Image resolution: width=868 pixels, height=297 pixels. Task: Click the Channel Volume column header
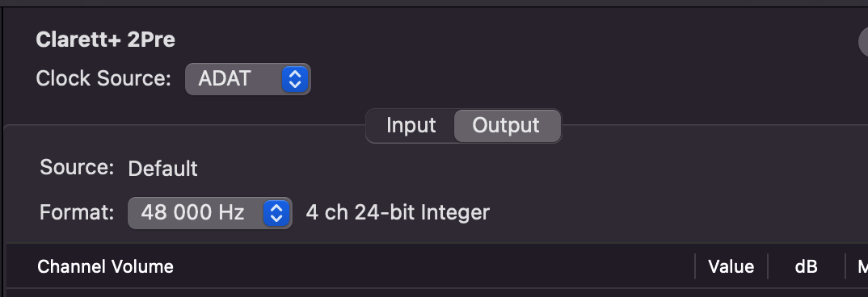click(105, 267)
